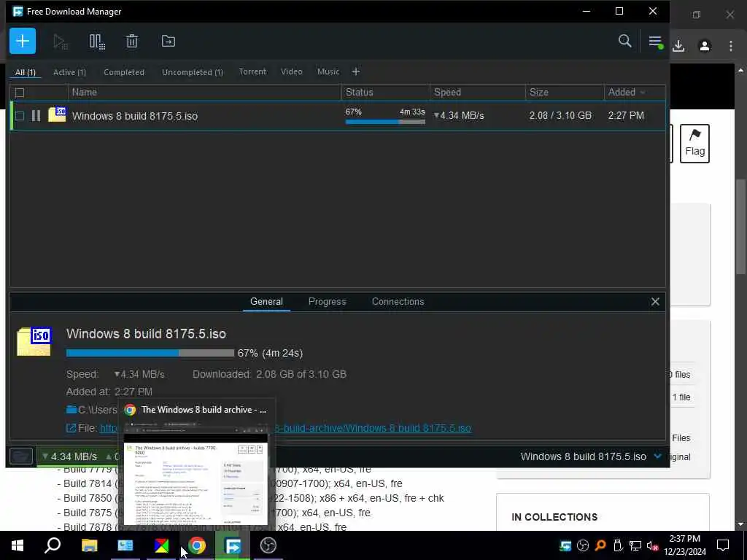Screen dimensions: 747x560
Task: Open the Video filter tab
Action: click(x=292, y=72)
